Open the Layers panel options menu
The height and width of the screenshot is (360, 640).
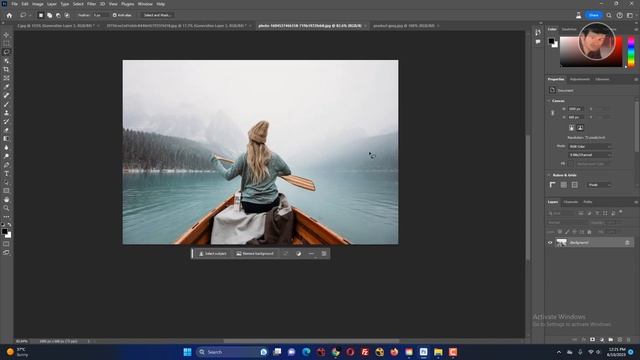(636, 202)
